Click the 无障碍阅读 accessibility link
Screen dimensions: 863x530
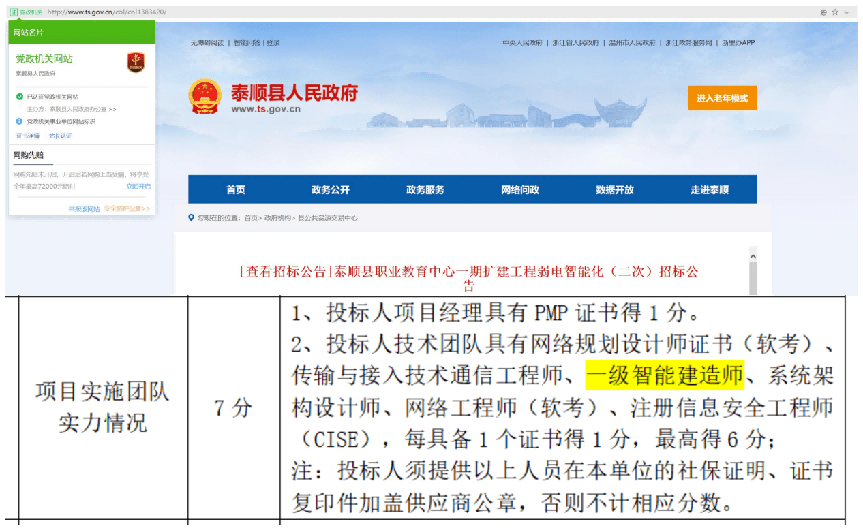207,43
